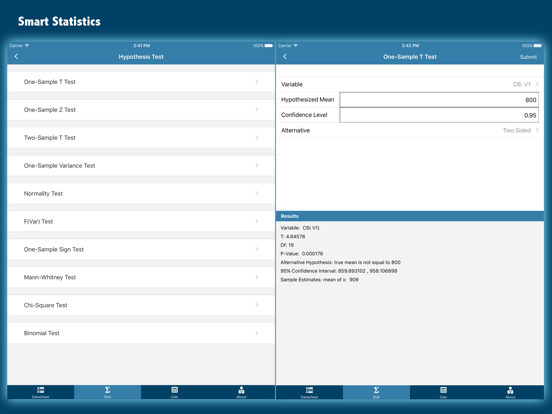Open F(Var) Test row
This screenshot has width=552, height=414.
tap(141, 221)
